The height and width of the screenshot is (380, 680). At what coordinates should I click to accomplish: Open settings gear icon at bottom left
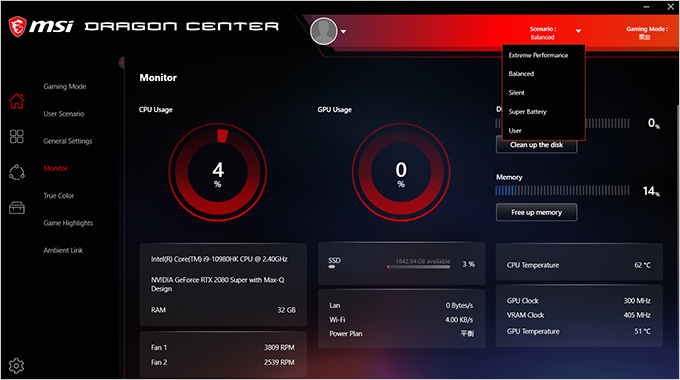[x=16, y=366]
